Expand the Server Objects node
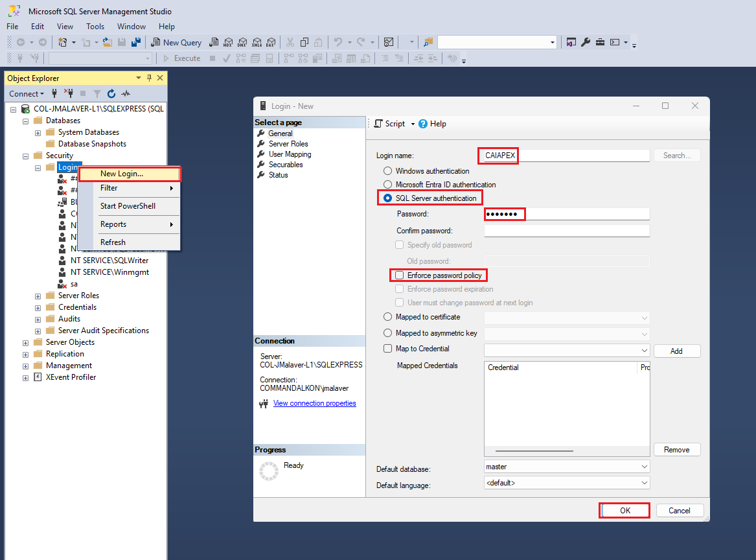 click(x=25, y=343)
